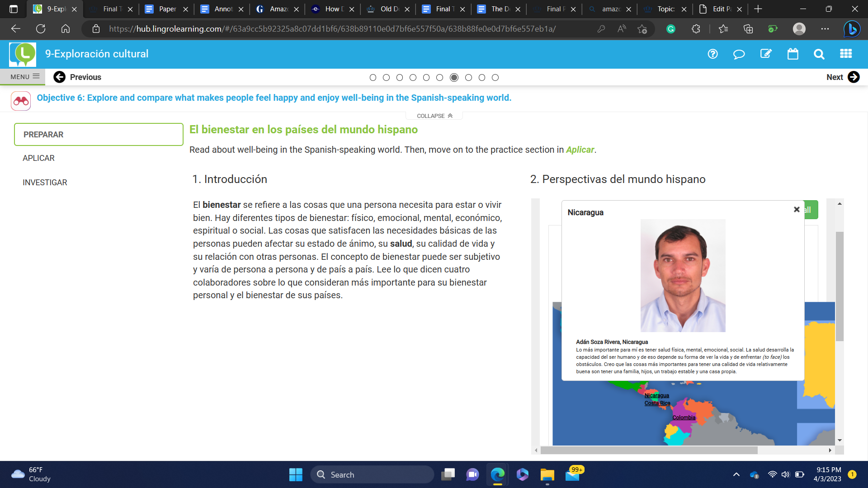Screen dimensions: 868x488
Task: Go to the Next page
Action: (843, 77)
